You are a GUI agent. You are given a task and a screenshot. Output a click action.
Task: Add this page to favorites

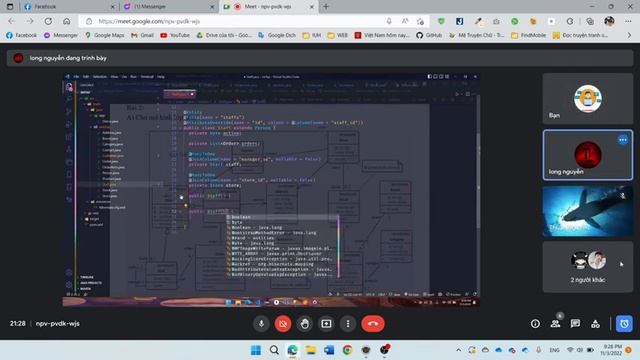[x=420, y=21]
